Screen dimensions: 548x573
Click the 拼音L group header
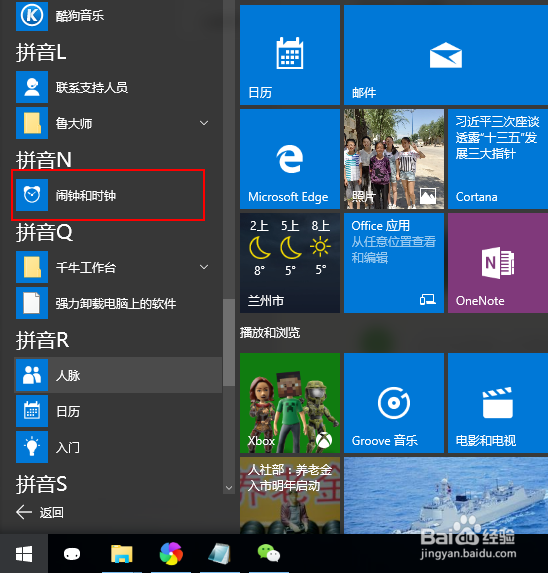click(x=41, y=52)
